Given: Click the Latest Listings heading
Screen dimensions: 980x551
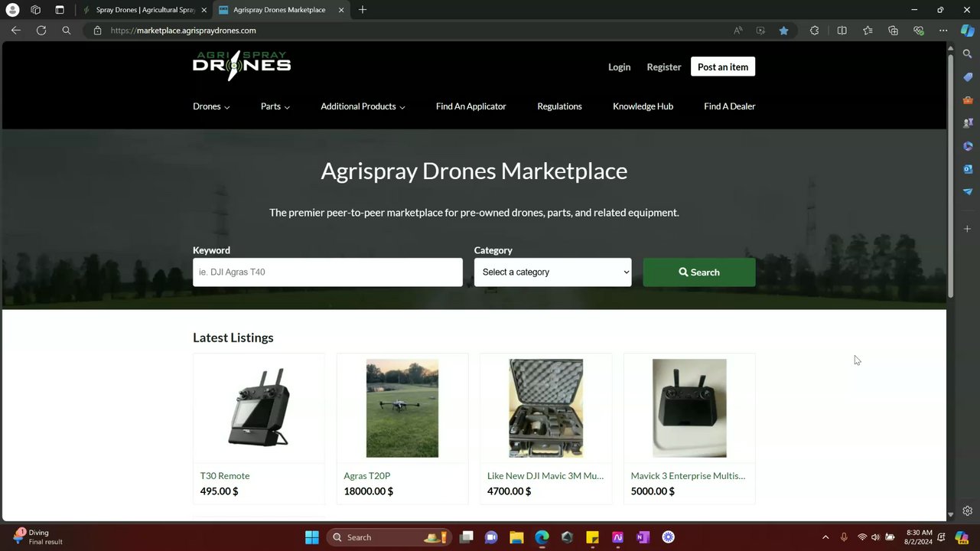Looking at the screenshot, I should [x=233, y=338].
